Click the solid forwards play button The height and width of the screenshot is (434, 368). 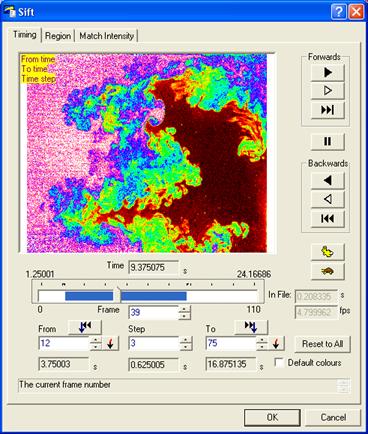[328, 72]
